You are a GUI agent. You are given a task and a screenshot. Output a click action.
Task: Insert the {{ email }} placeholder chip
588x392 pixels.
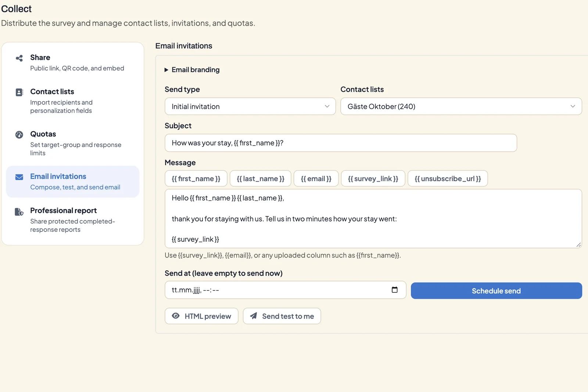(x=316, y=179)
